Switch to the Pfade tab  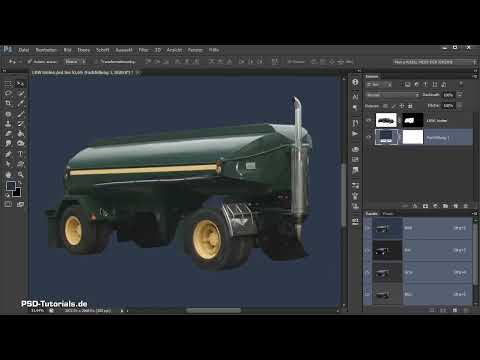click(x=388, y=214)
